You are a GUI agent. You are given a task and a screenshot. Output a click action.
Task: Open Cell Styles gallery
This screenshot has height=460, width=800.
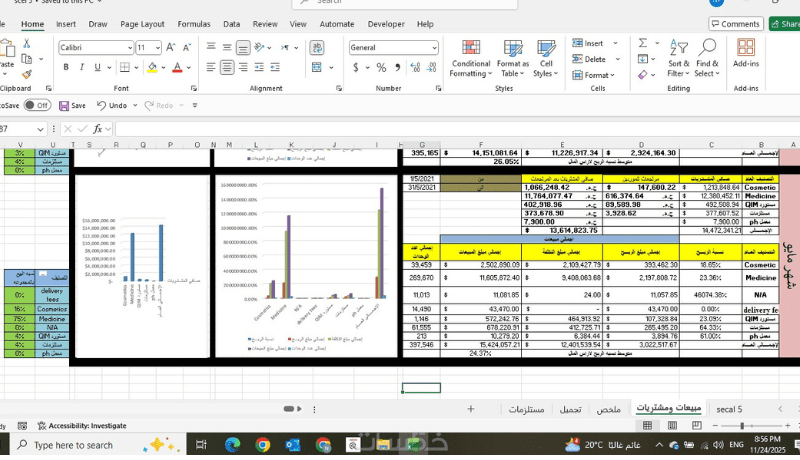(546, 59)
